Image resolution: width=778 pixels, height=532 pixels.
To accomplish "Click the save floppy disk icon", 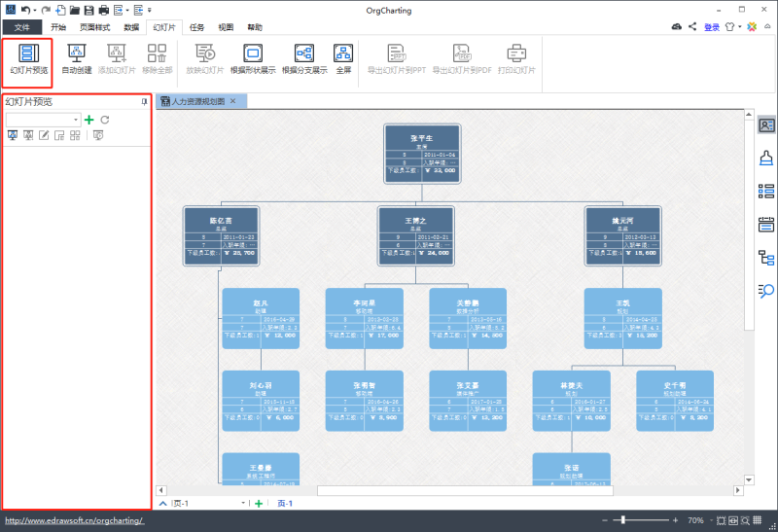I will tap(88, 10).
